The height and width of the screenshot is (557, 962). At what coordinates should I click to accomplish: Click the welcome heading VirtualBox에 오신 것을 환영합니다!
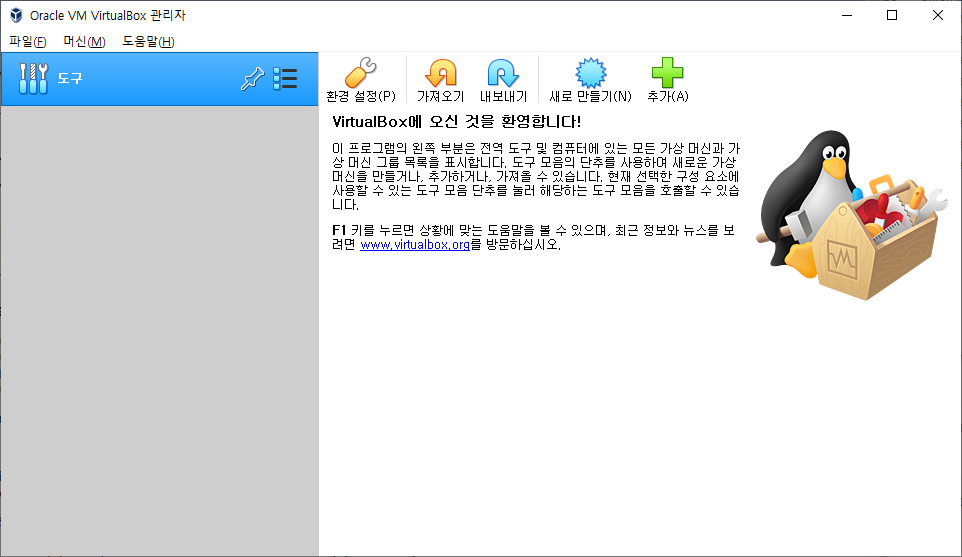coord(456,121)
